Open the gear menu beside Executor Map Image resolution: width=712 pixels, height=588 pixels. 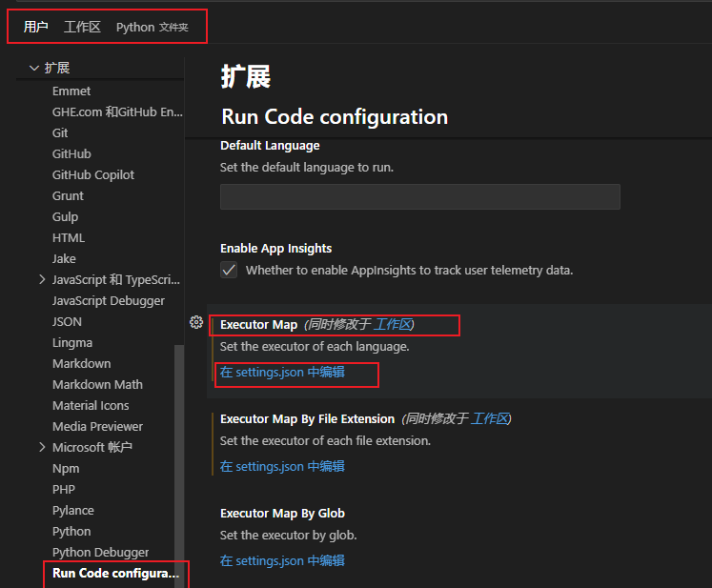point(196,322)
